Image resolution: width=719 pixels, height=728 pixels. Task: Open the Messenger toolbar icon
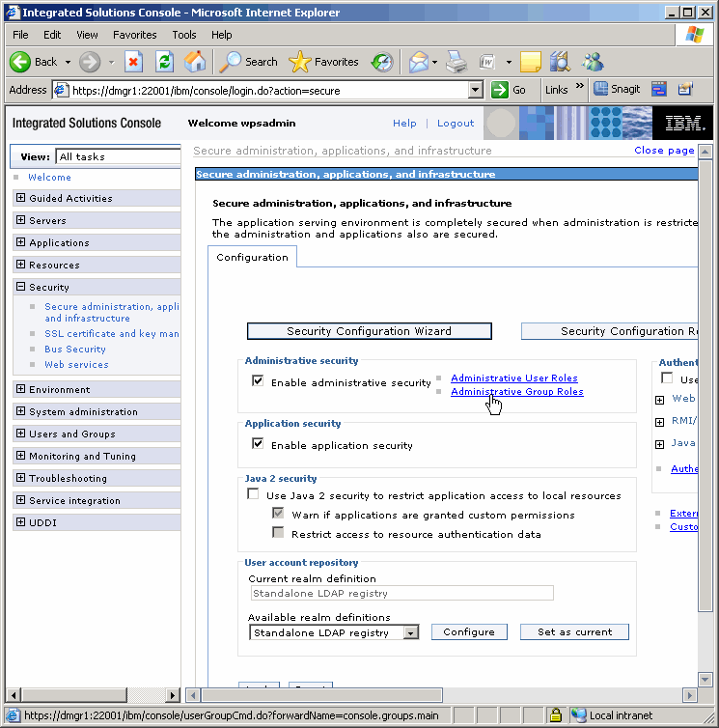pyautogui.click(x=593, y=62)
